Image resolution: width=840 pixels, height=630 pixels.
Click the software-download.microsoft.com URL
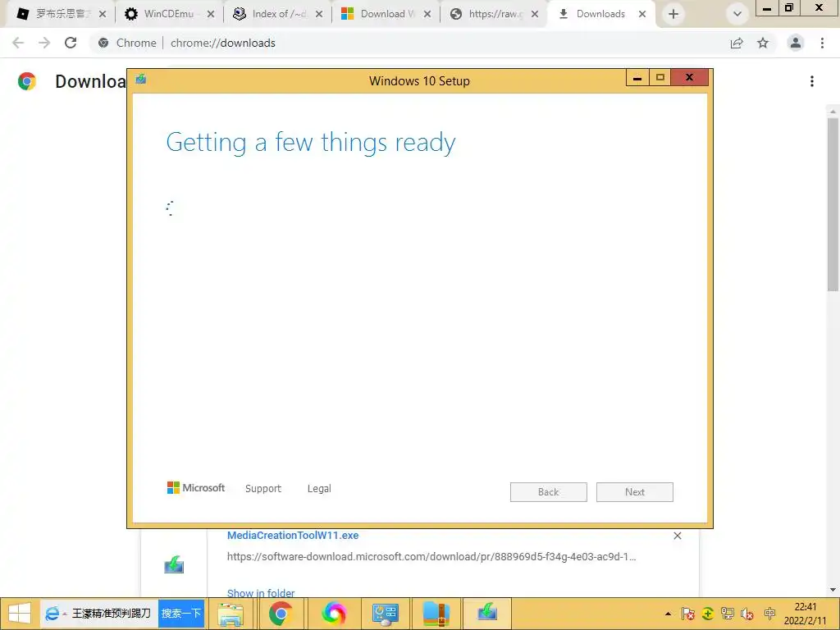pyautogui.click(x=431, y=557)
